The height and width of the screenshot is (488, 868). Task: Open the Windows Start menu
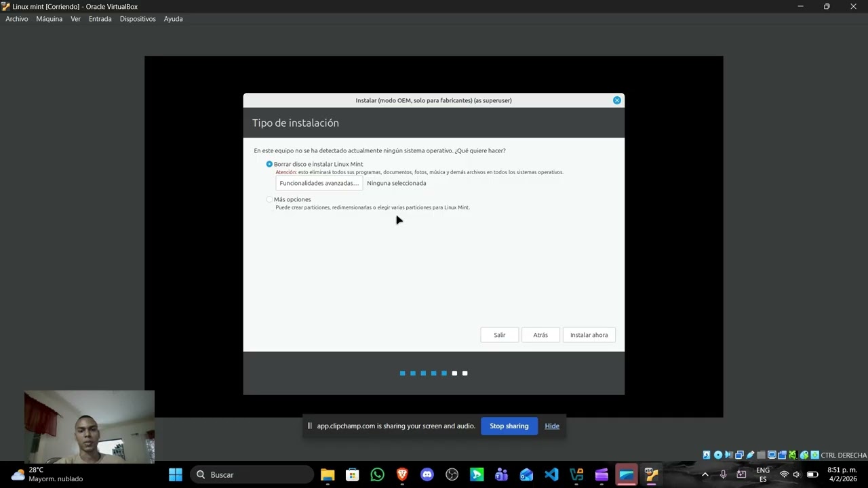point(176,474)
